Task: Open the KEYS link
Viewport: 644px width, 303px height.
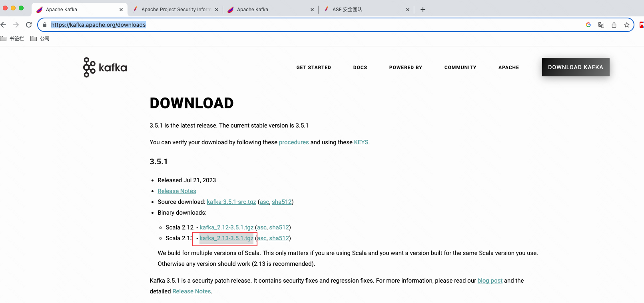Action: pyautogui.click(x=361, y=142)
